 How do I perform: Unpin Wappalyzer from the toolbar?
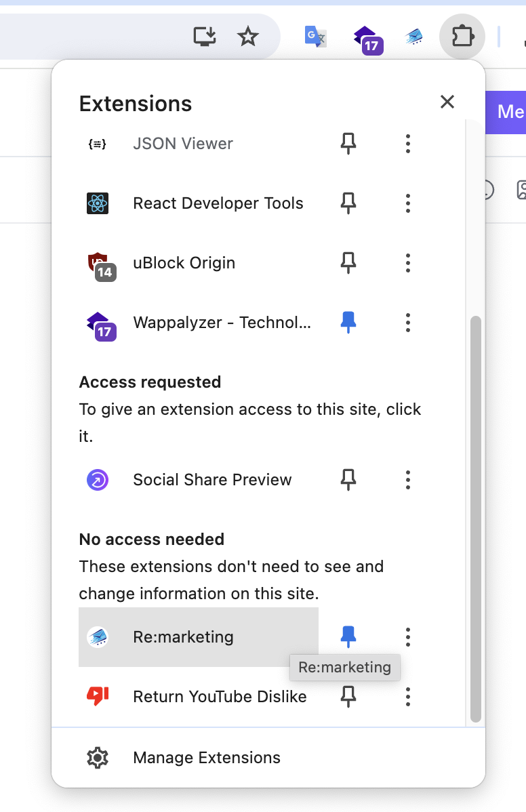tap(348, 323)
